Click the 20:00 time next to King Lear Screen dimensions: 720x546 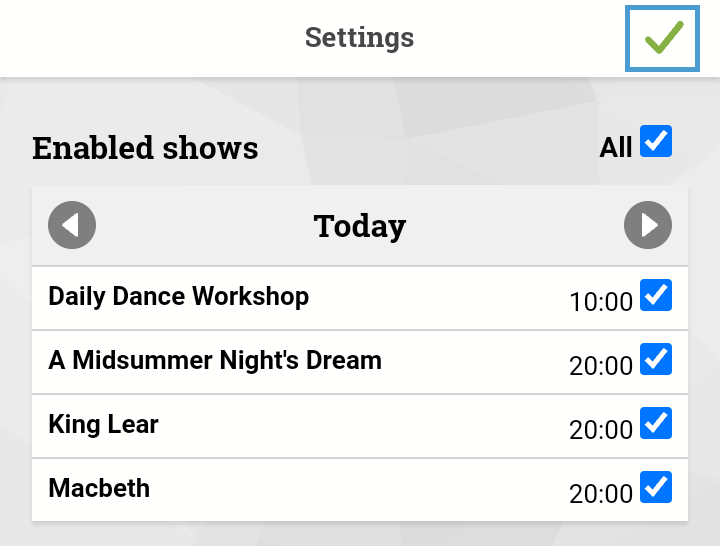[601, 430]
